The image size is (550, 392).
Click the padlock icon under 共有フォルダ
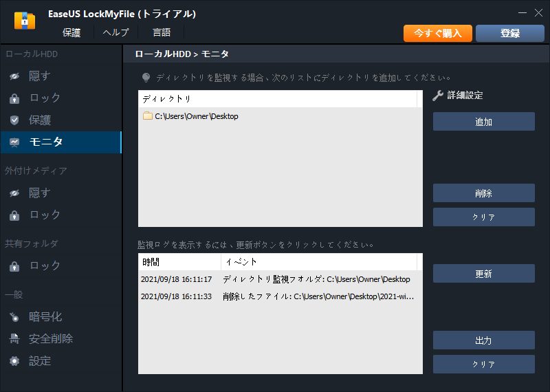click(14, 266)
